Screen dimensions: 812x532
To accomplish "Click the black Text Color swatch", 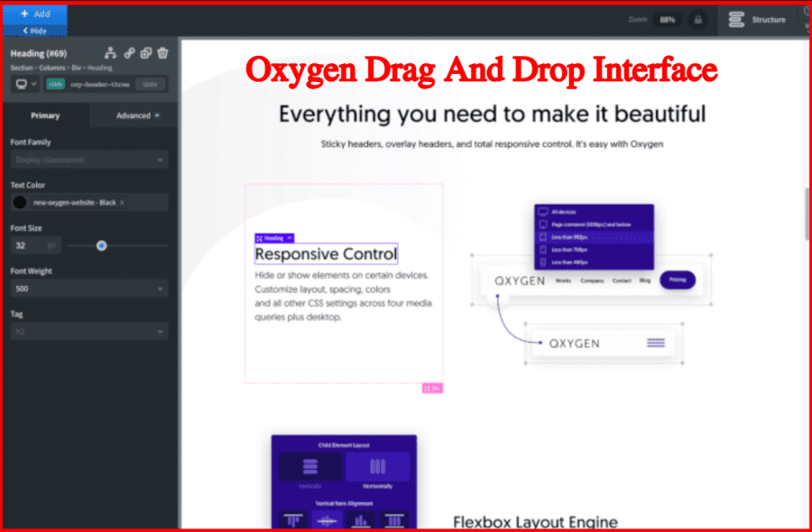I will click(20, 202).
